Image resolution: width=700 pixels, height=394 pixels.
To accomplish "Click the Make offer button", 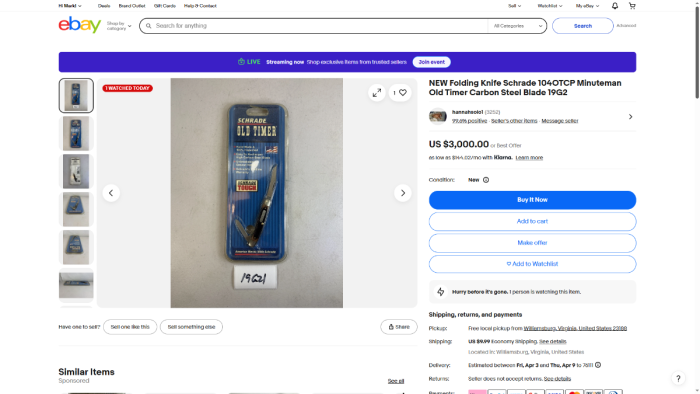I will click(532, 243).
